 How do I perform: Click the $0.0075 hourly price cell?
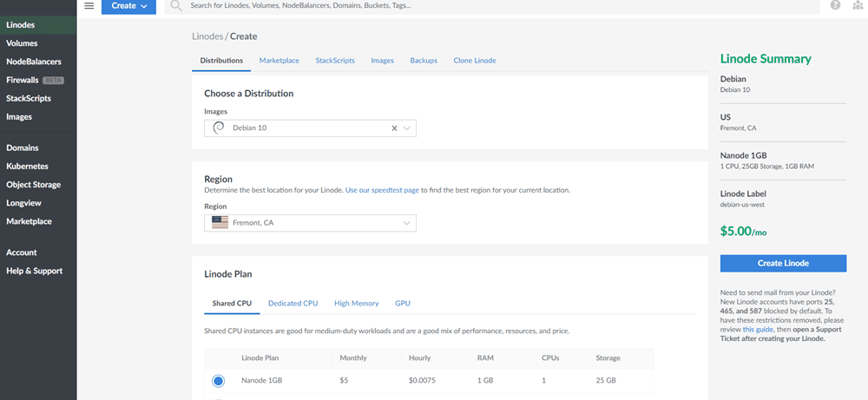coord(423,381)
